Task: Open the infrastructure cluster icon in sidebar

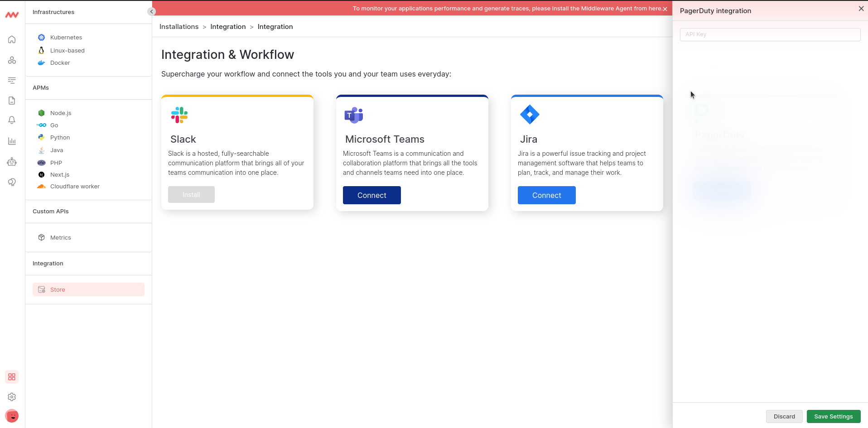Action: click(x=12, y=60)
